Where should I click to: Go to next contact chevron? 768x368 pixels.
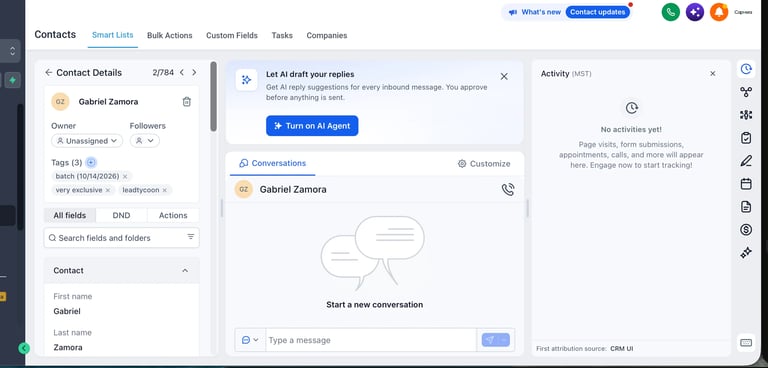click(194, 73)
